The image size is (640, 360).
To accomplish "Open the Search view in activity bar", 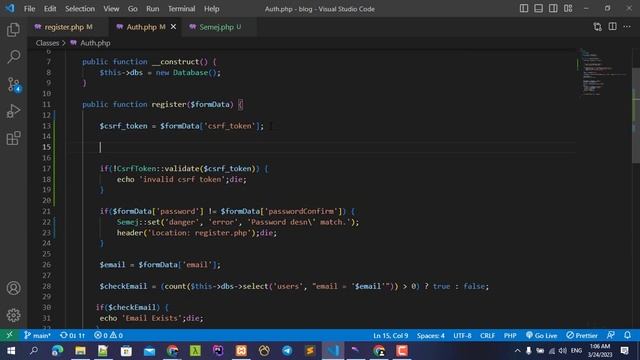I will (x=13, y=57).
